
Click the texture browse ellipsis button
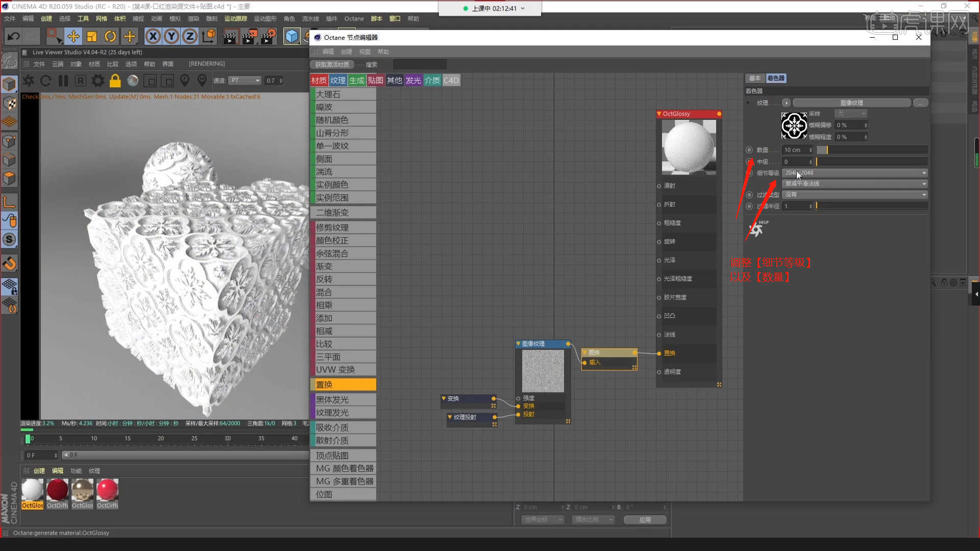tap(920, 103)
